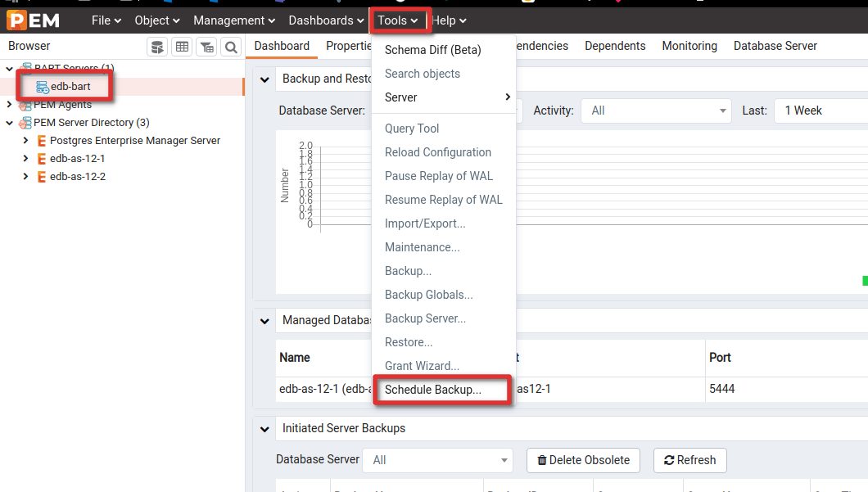The image size is (868, 492).
Task: Open the Dashboards menu
Action: click(x=326, y=20)
